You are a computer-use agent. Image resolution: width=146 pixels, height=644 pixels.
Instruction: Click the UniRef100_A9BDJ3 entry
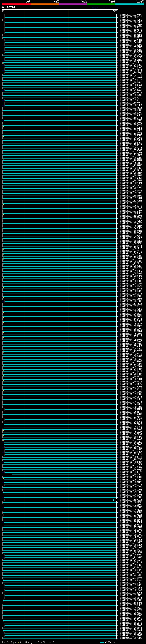pyautogui.click(x=131, y=306)
